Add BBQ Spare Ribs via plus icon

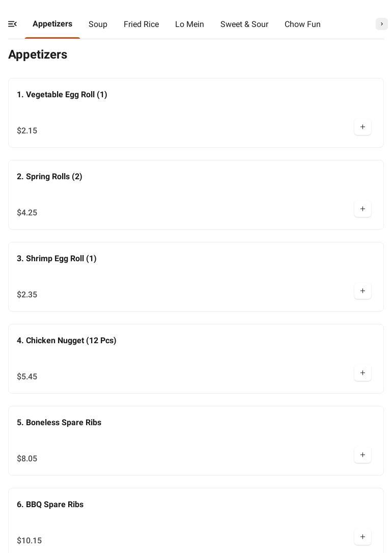click(362, 537)
